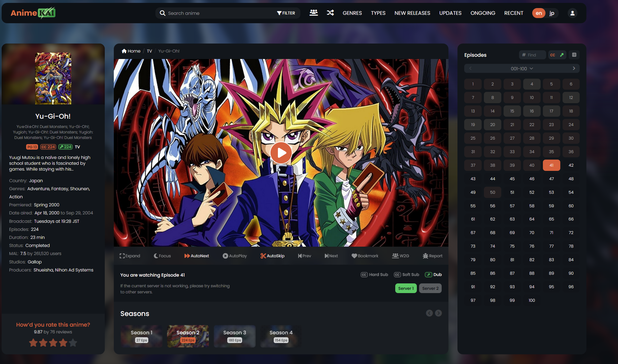The height and width of the screenshot is (364, 618).
Task: Select episode 50
Action: click(493, 192)
